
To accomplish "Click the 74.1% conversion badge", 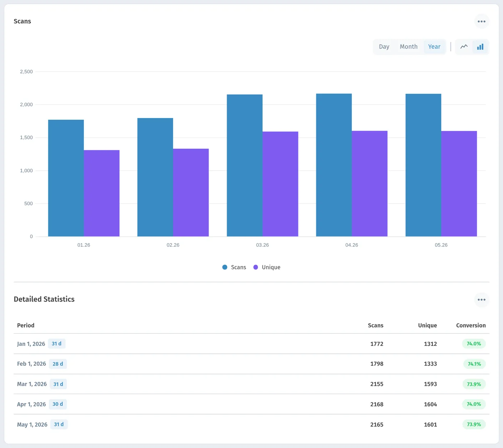I will click(474, 364).
